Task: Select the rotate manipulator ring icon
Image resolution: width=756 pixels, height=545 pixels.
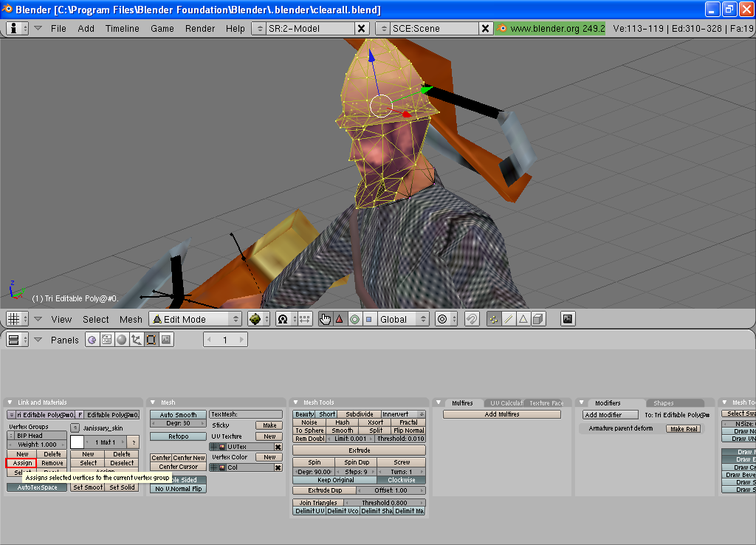Action: coord(354,319)
